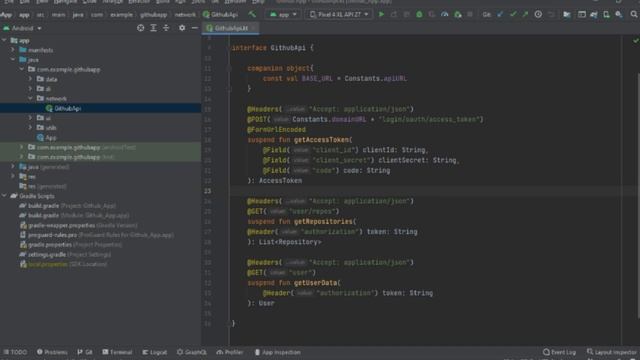Open the Terminal tool window
The width and height of the screenshot is (640, 360).
tap(117, 352)
